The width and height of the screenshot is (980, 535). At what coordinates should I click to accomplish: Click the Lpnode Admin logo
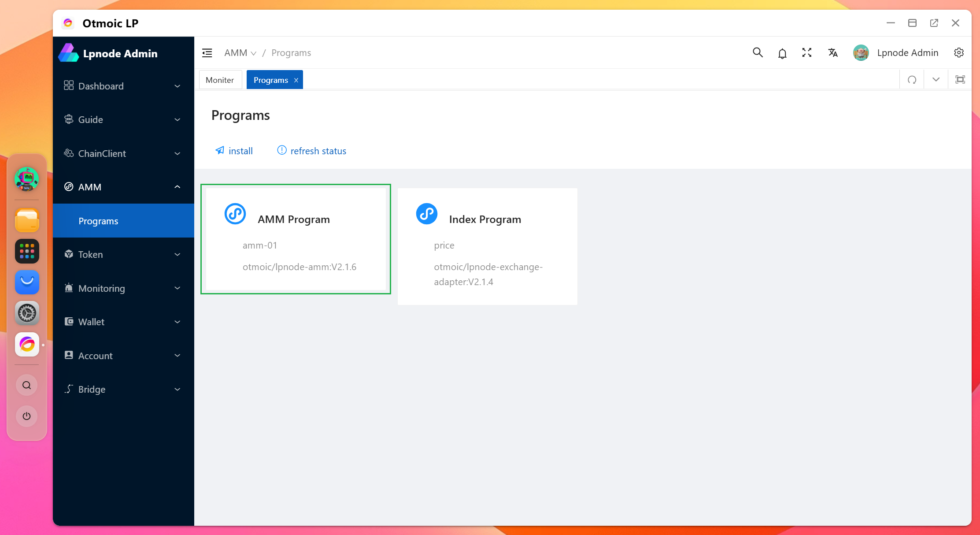(x=107, y=53)
